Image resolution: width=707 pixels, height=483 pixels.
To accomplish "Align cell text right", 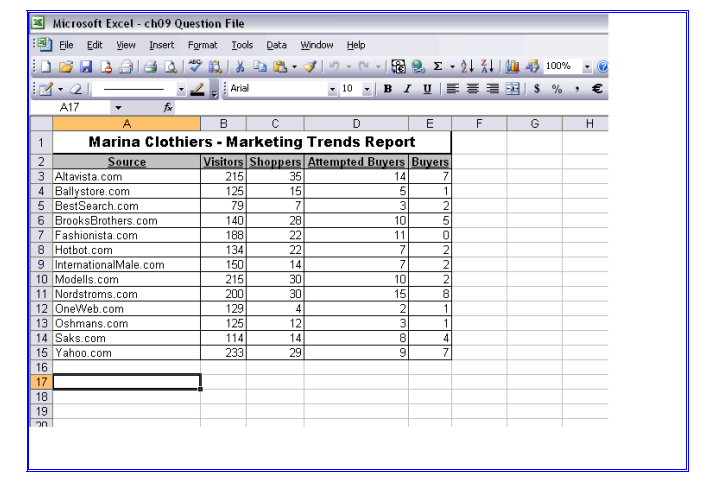I will pyautogui.click(x=492, y=89).
